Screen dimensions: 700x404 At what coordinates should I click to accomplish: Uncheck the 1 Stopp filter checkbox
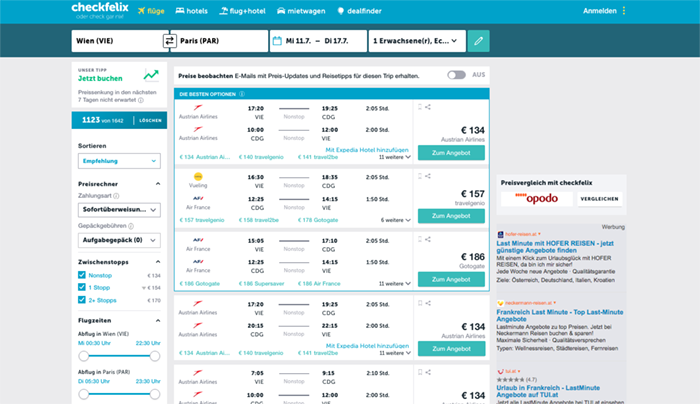(82, 287)
